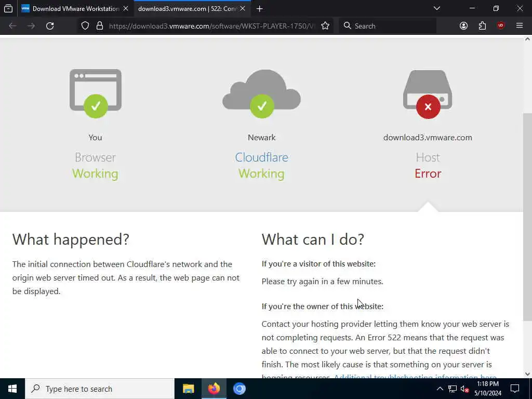
Task: Click the muted volume tray icon
Action: coord(465,389)
